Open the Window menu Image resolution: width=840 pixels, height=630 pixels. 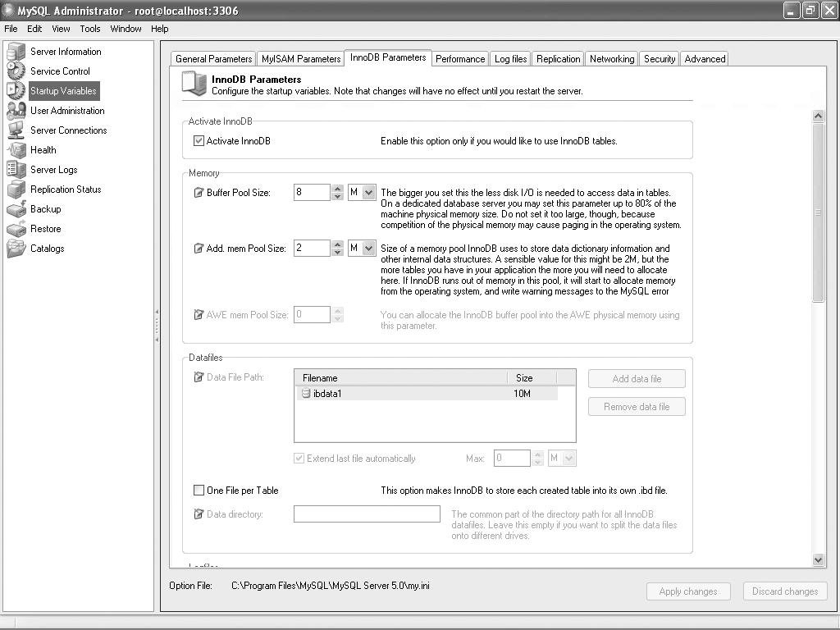(126, 29)
